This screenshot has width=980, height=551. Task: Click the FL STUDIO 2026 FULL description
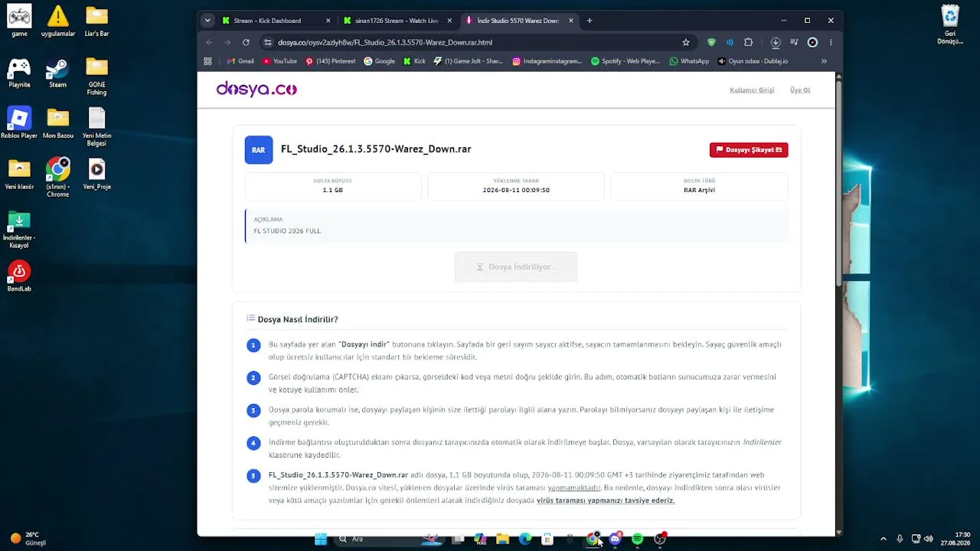click(x=287, y=231)
